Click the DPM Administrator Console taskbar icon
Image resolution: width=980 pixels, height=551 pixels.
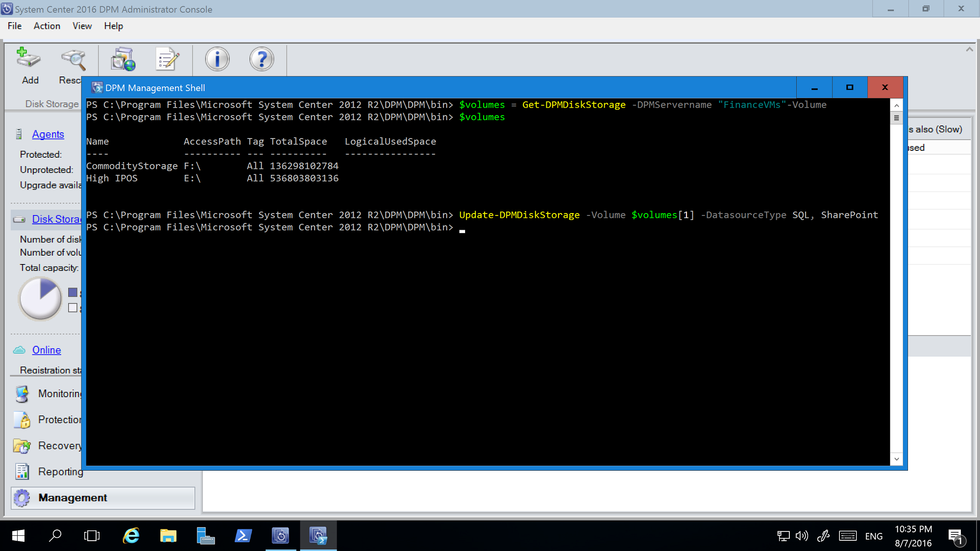pyautogui.click(x=281, y=535)
